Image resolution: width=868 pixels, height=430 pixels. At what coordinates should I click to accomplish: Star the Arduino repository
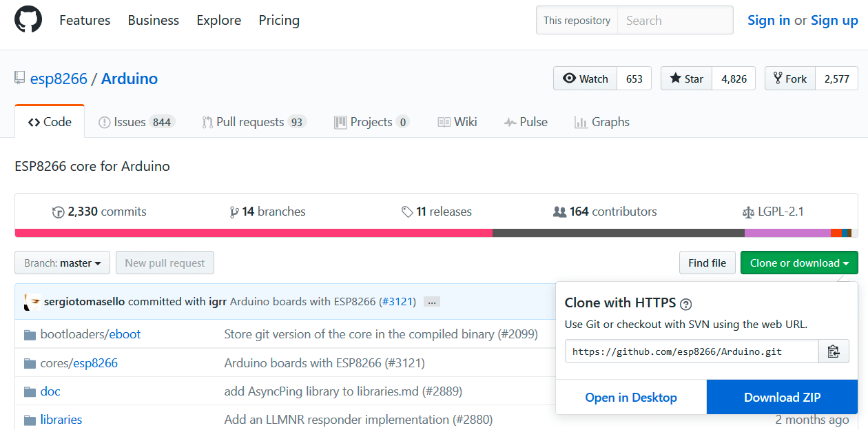pos(687,79)
